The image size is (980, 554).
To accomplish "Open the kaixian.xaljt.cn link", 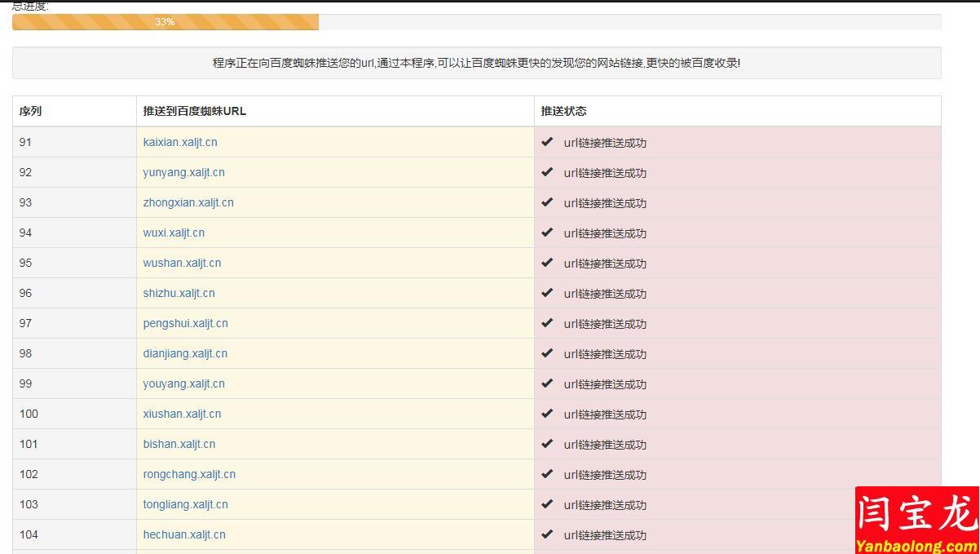I will 180,142.
